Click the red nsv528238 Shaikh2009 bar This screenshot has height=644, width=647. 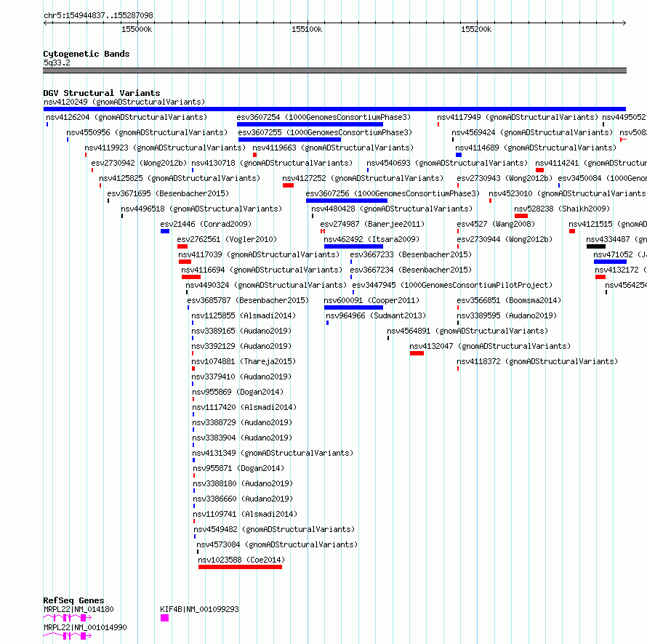tap(521, 216)
